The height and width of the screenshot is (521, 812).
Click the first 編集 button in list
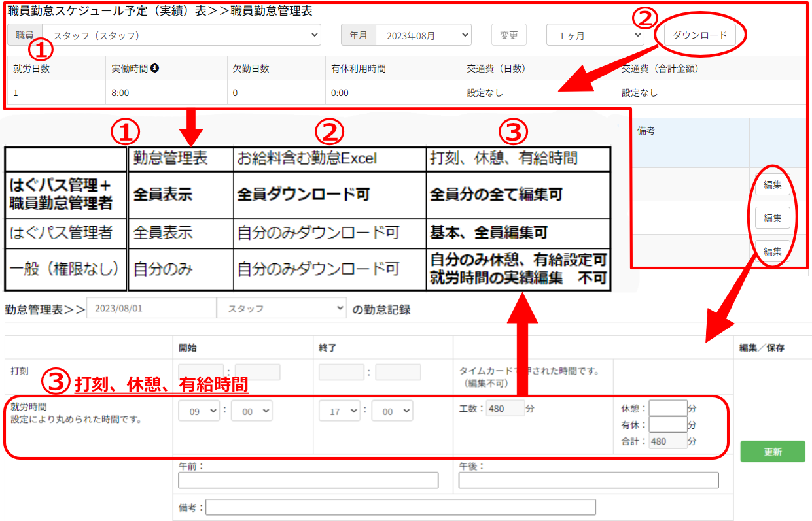(x=772, y=185)
